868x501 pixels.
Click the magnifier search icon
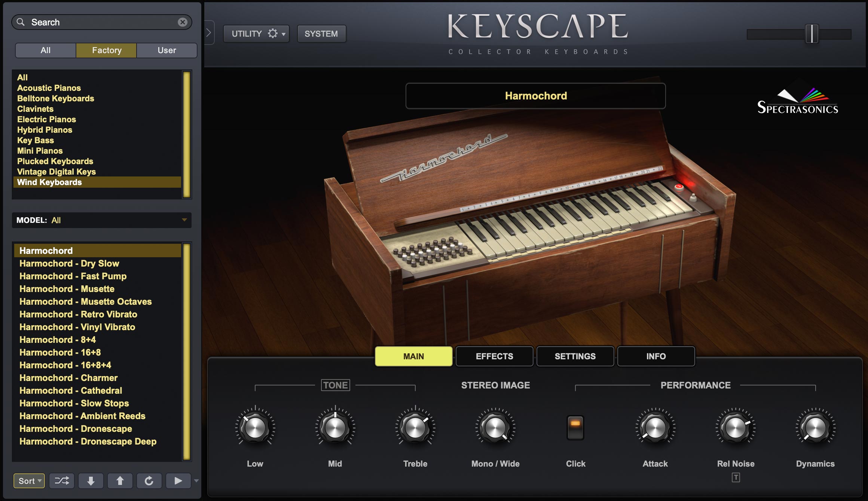21,22
